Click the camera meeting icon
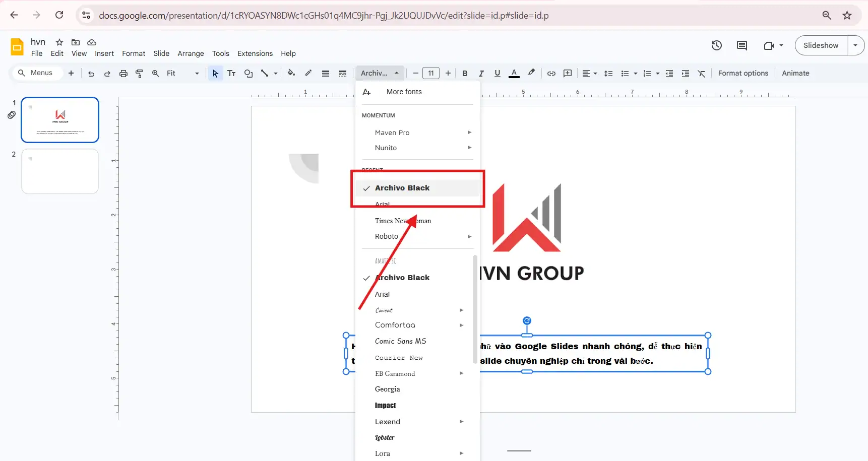The height and width of the screenshot is (461, 868). (x=769, y=45)
